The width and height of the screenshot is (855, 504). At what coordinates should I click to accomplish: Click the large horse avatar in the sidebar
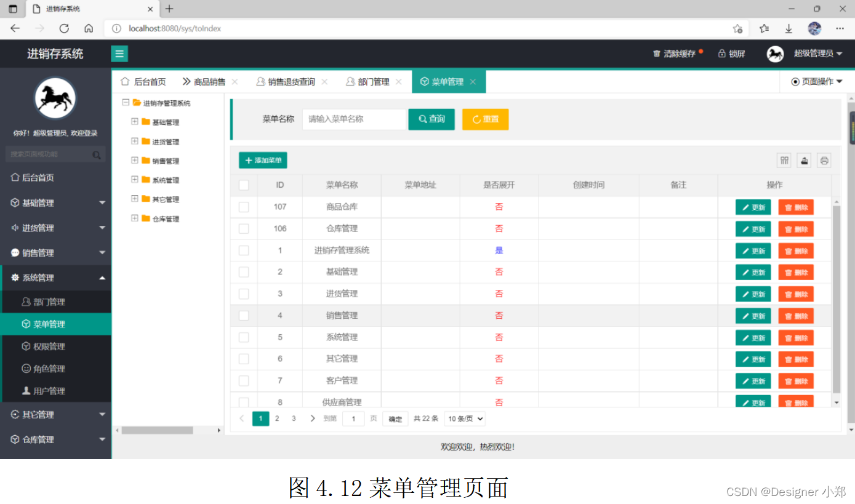click(55, 98)
